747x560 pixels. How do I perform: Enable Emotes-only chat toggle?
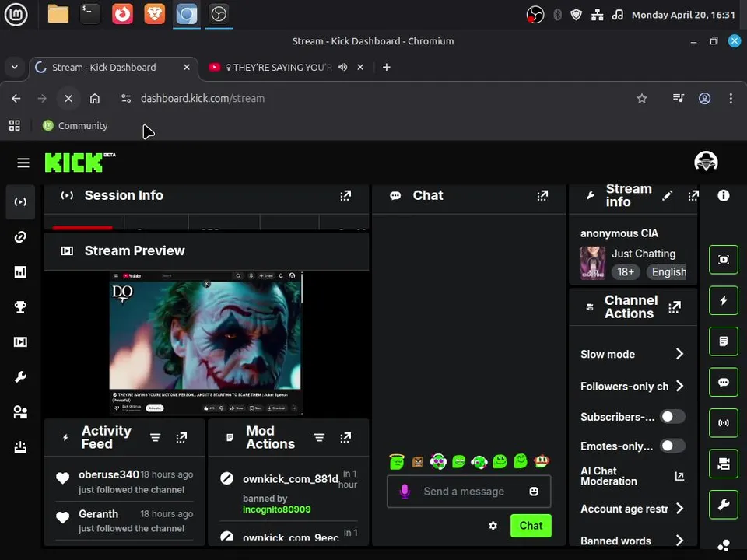click(672, 446)
